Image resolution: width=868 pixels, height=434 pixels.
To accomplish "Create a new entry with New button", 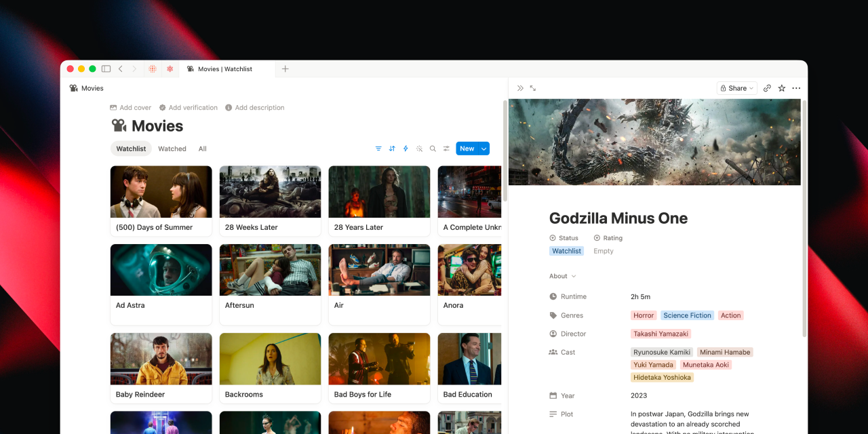I will (467, 149).
